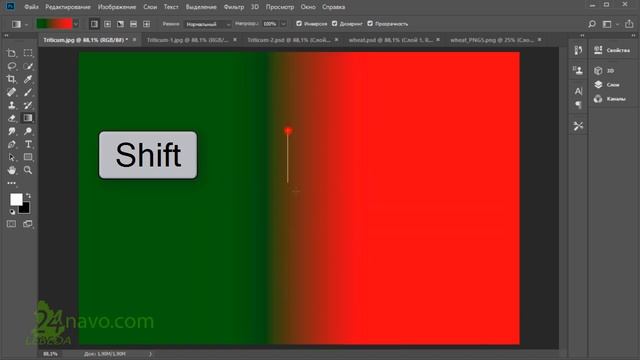Viewport: 640px width, 360px height.
Task: Choose Radial gradient style
Action: click(107, 24)
